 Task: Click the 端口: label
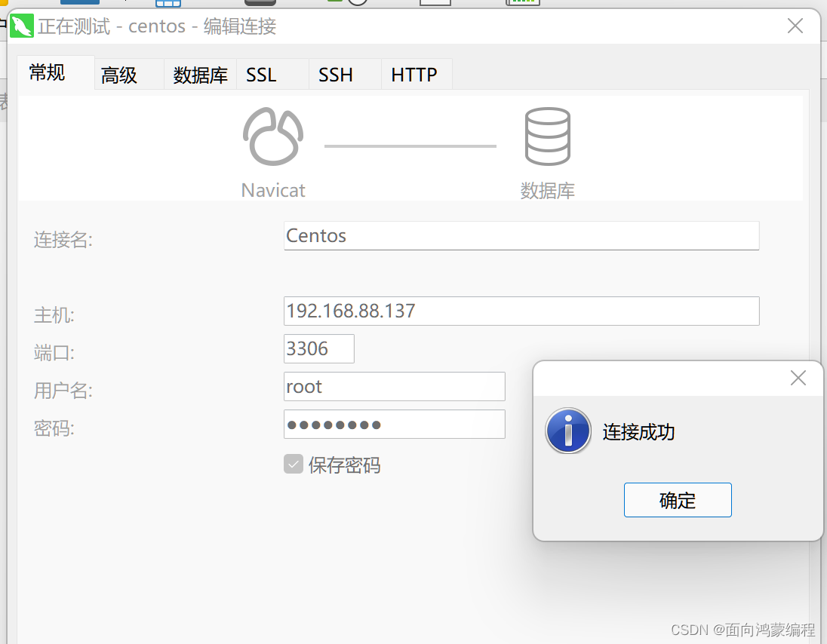coord(54,353)
